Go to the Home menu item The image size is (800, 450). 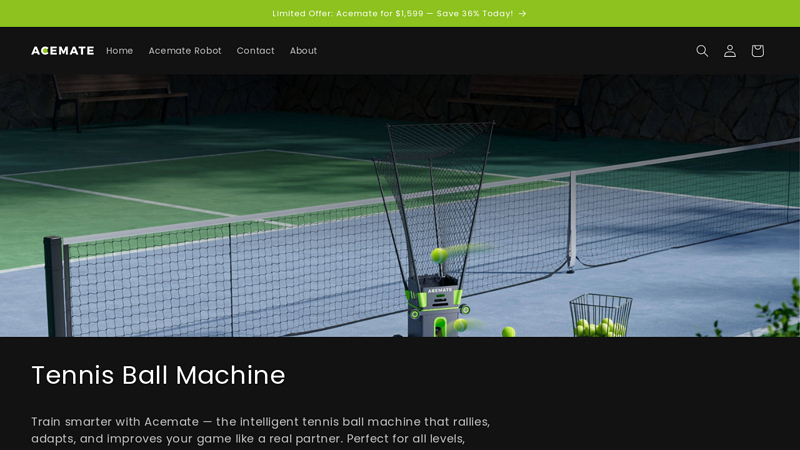[x=119, y=51]
